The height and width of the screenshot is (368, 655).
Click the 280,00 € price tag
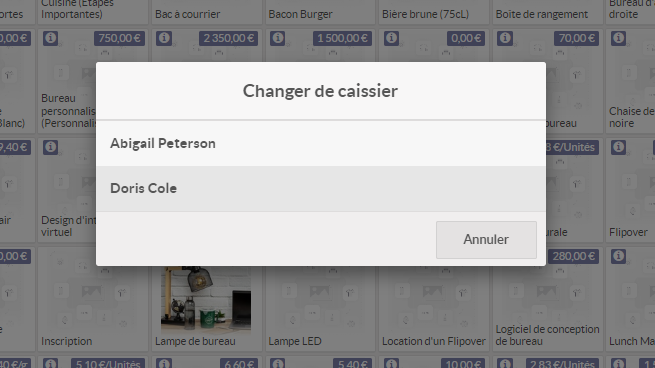573,256
